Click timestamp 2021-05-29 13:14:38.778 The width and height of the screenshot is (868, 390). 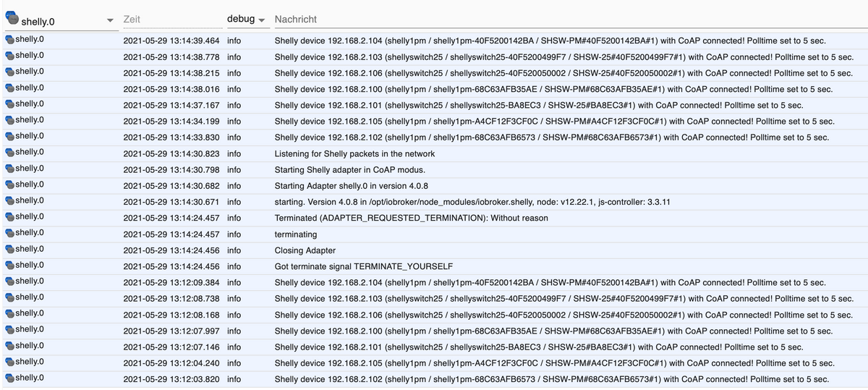[171, 57]
